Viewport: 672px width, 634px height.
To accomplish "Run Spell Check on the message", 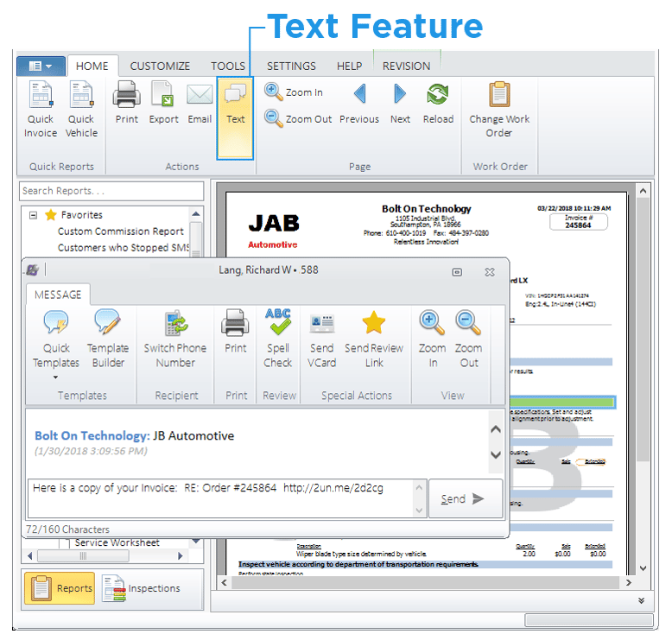I will (x=278, y=339).
